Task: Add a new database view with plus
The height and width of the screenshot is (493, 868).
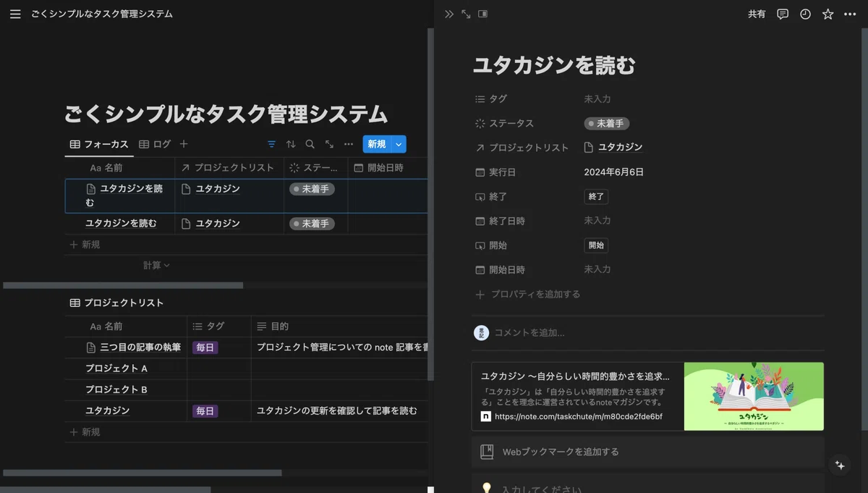Action: 184,144
